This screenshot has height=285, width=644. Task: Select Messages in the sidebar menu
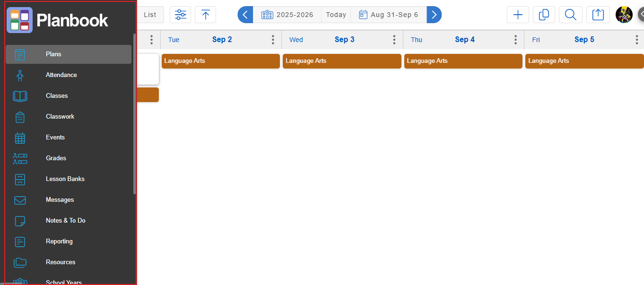(x=69, y=200)
